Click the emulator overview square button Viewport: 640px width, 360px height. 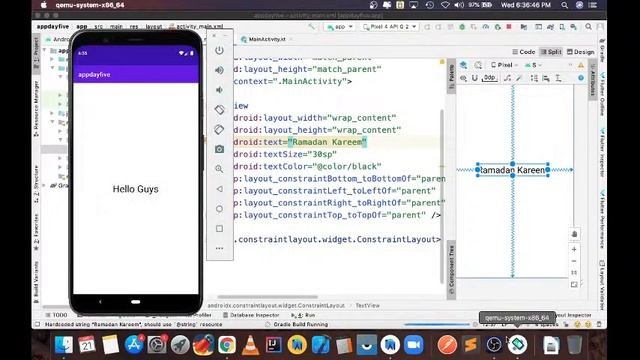point(219,229)
